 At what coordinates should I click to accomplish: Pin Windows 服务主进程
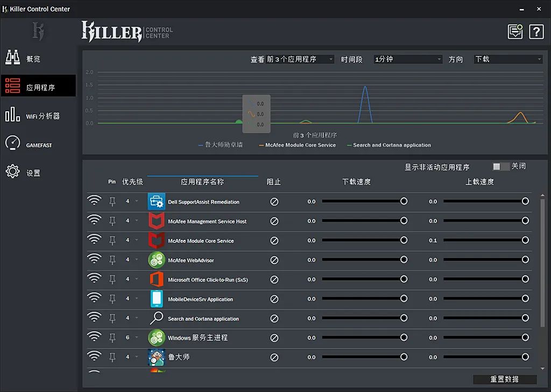[x=112, y=338]
